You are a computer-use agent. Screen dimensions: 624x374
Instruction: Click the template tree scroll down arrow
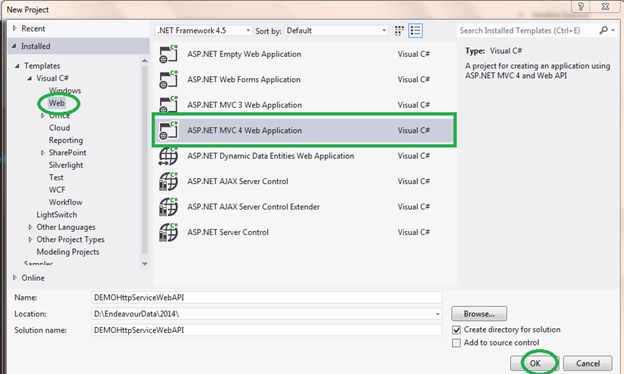pos(144,264)
